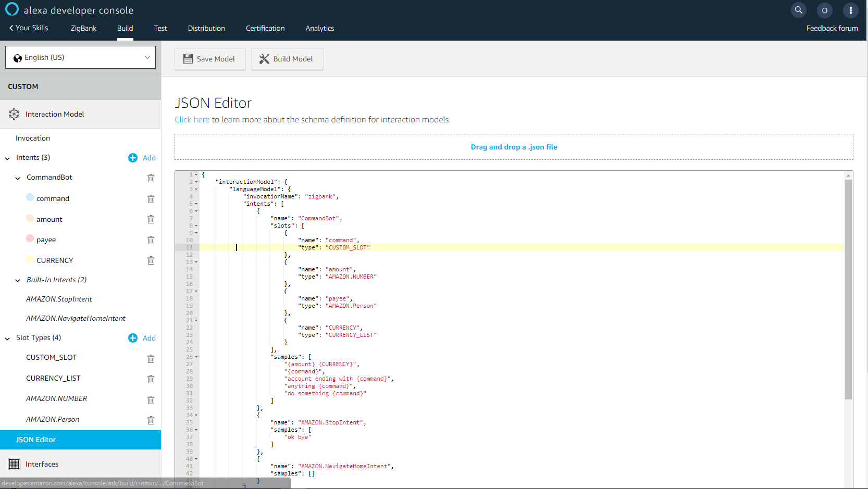Click the plus icon to add intent
This screenshot has width=868, height=489.
point(133,158)
